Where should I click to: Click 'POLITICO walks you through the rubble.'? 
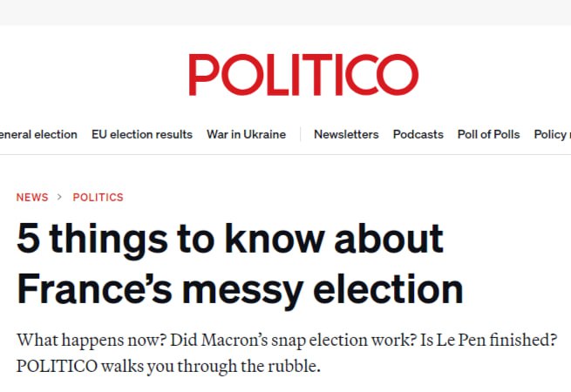click(168, 366)
